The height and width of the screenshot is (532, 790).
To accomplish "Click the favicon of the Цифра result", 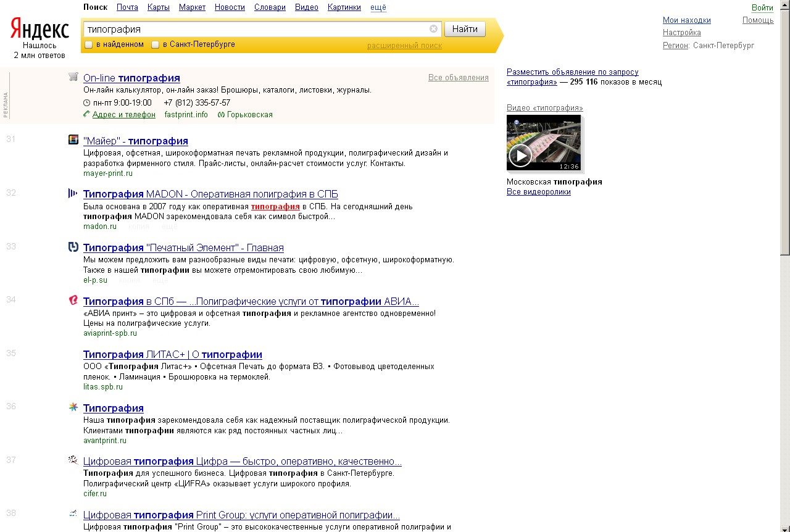I will pyautogui.click(x=73, y=460).
